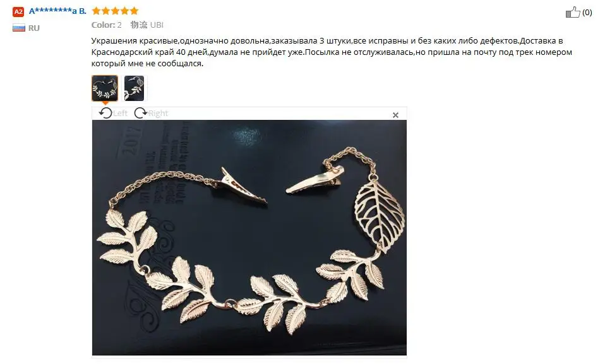Open the second review photo thumbnail
Viewport: 605px width, 364px height.
[x=134, y=88]
